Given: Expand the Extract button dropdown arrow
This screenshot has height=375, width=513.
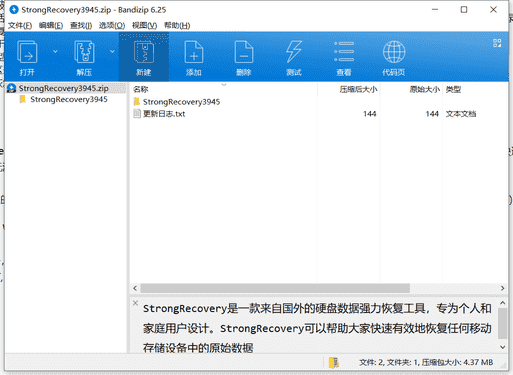Looking at the screenshot, I should pyautogui.click(x=112, y=51).
